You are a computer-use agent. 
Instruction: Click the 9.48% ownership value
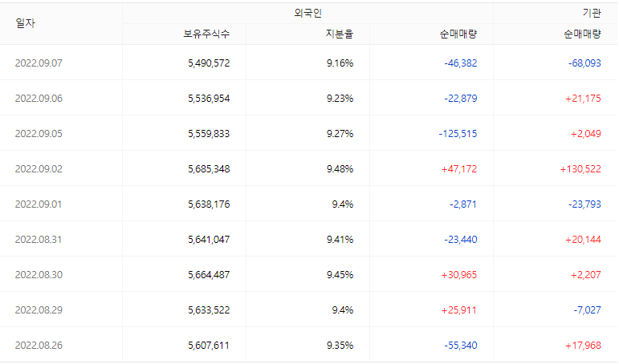tap(340, 169)
